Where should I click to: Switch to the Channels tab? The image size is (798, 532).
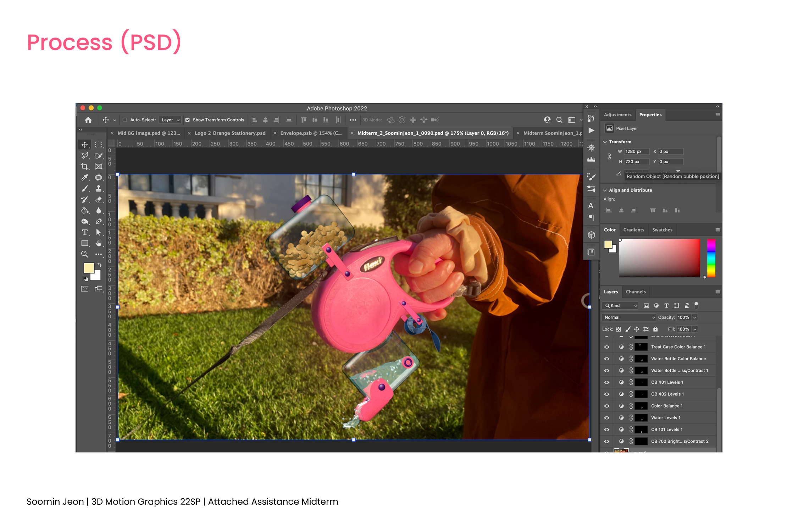click(x=636, y=292)
